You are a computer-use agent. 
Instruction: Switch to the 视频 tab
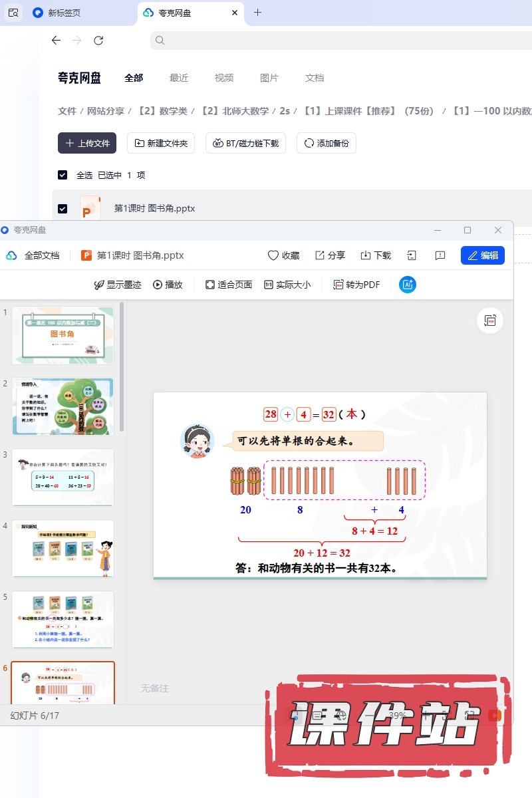(224, 78)
